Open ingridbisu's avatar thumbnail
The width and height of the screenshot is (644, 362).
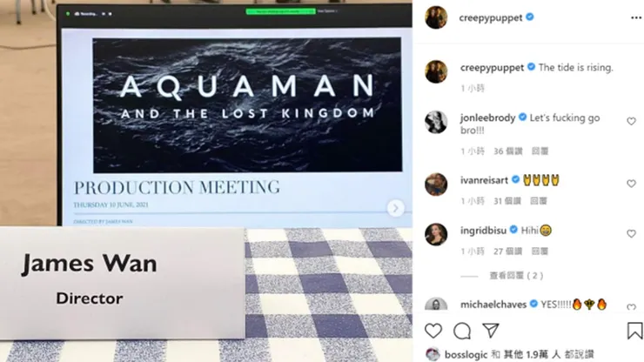pos(436,234)
